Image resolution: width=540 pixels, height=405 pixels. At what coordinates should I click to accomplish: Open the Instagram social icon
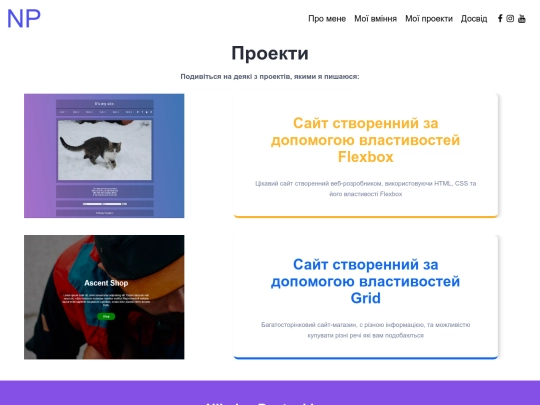[510, 19]
